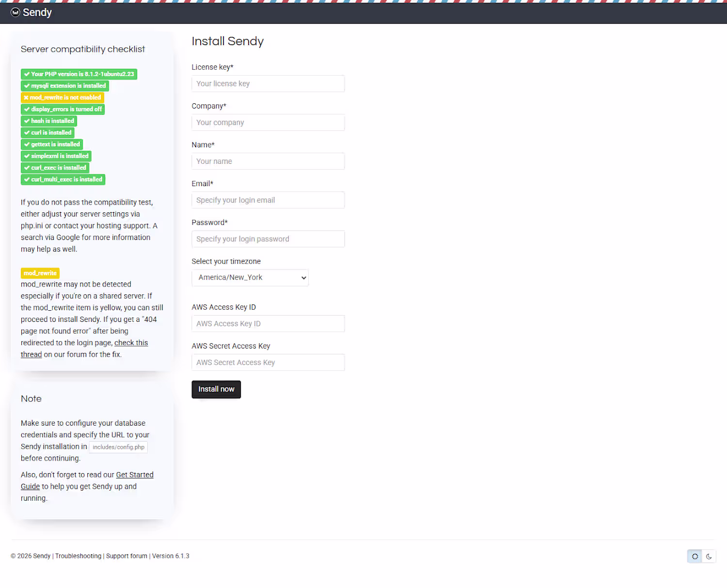Click 'curl is installed' badge

point(47,132)
